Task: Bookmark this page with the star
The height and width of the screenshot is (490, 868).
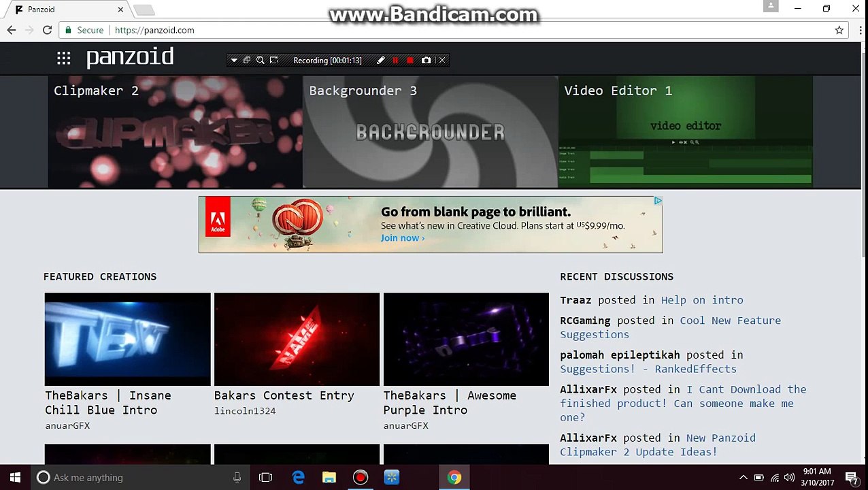Action: pos(839,30)
